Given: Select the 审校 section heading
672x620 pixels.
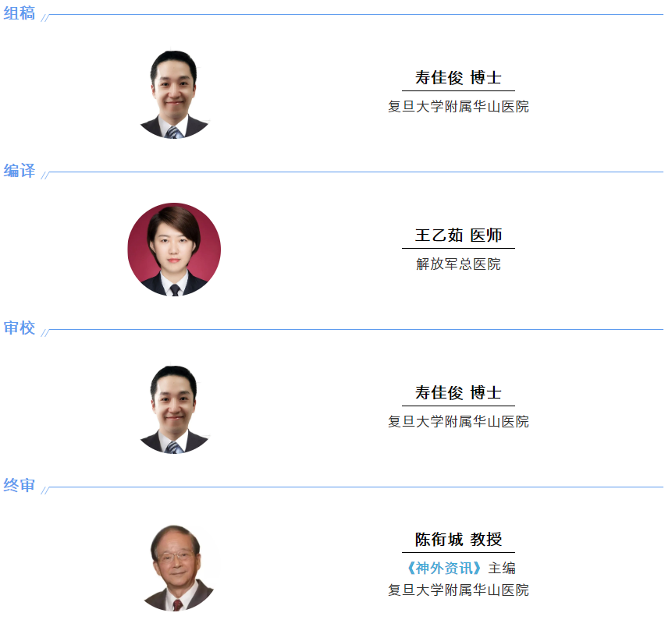Looking at the screenshot, I should 19,328.
